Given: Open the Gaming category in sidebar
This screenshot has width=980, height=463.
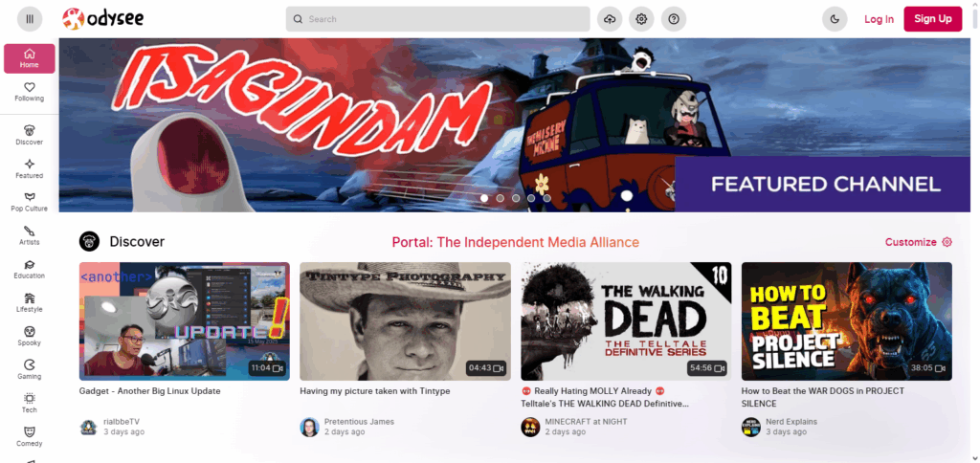Looking at the screenshot, I should (29, 369).
